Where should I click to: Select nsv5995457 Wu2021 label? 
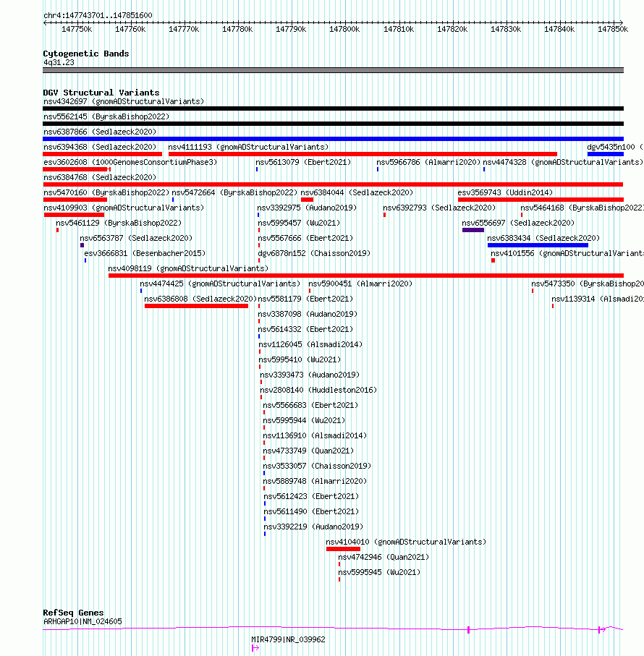299,223
